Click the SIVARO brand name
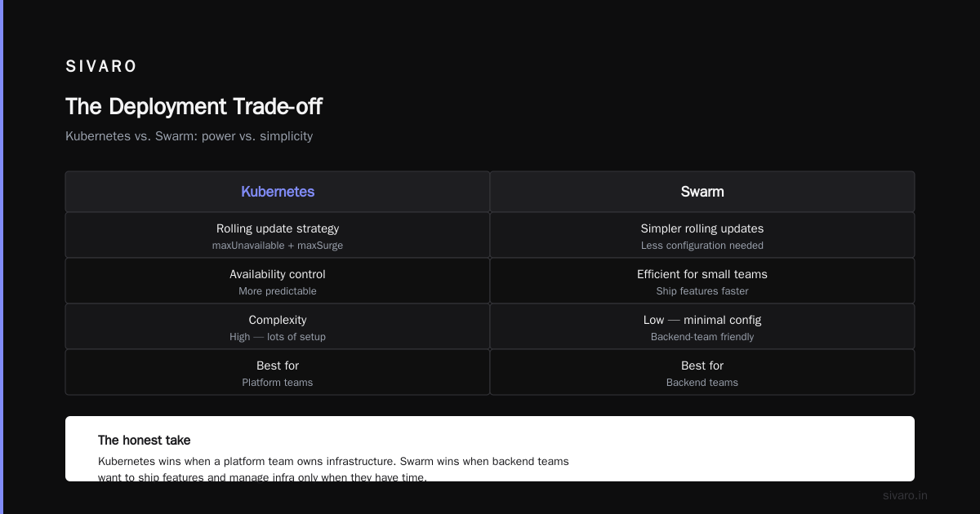This screenshot has height=514, width=980. (101, 67)
